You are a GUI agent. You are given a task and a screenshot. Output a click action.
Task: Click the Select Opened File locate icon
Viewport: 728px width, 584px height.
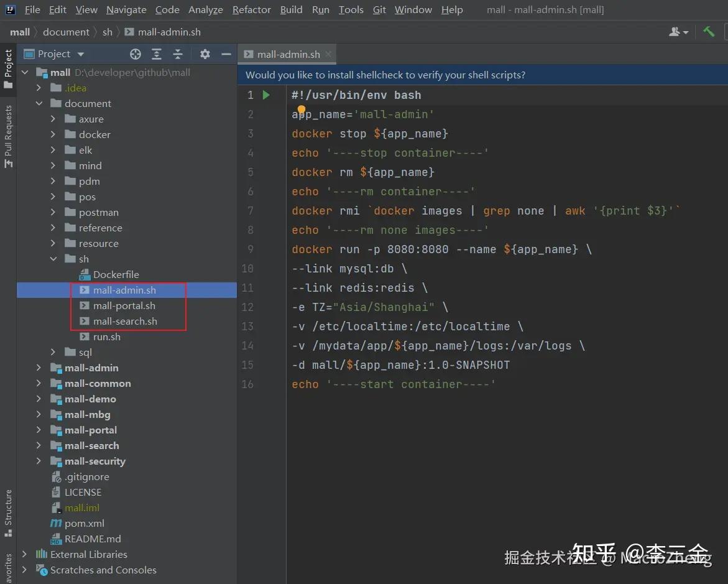[x=135, y=54]
